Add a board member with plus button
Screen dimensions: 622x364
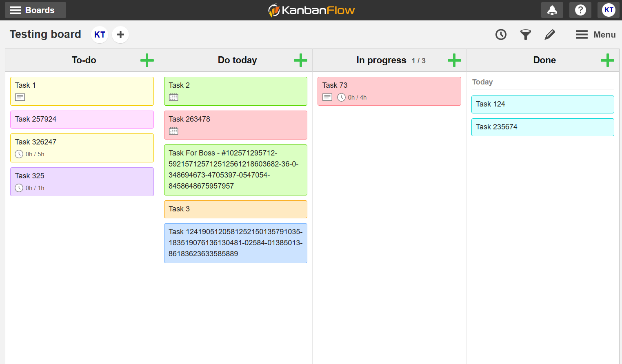[120, 35]
